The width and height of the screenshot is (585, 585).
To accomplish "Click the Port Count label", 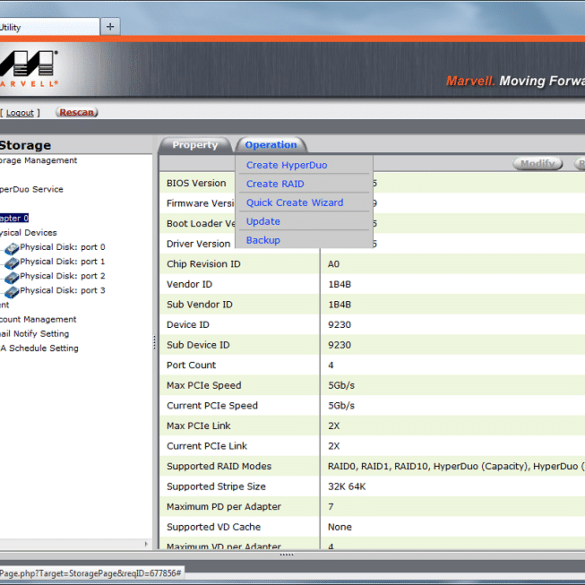I will [x=191, y=365].
